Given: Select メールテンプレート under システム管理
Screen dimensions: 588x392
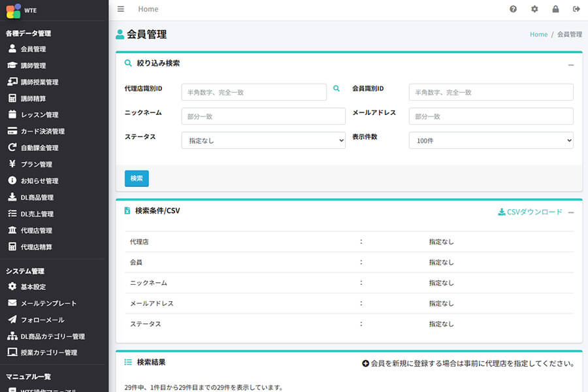Looking at the screenshot, I should tap(41, 303).
